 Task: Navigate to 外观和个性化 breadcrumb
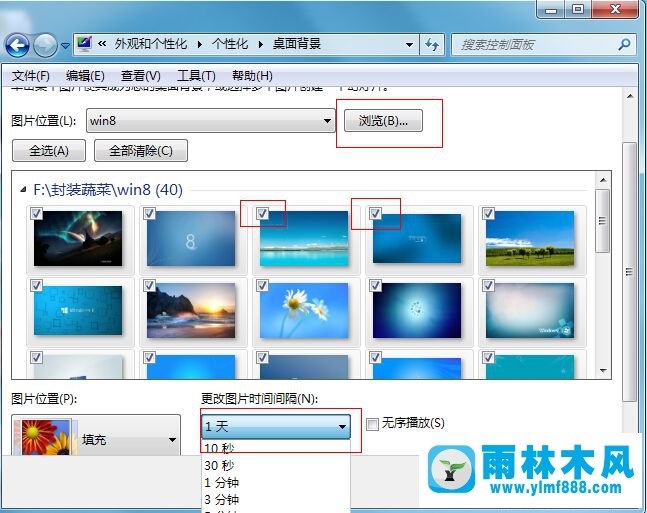tap(151, 44)
